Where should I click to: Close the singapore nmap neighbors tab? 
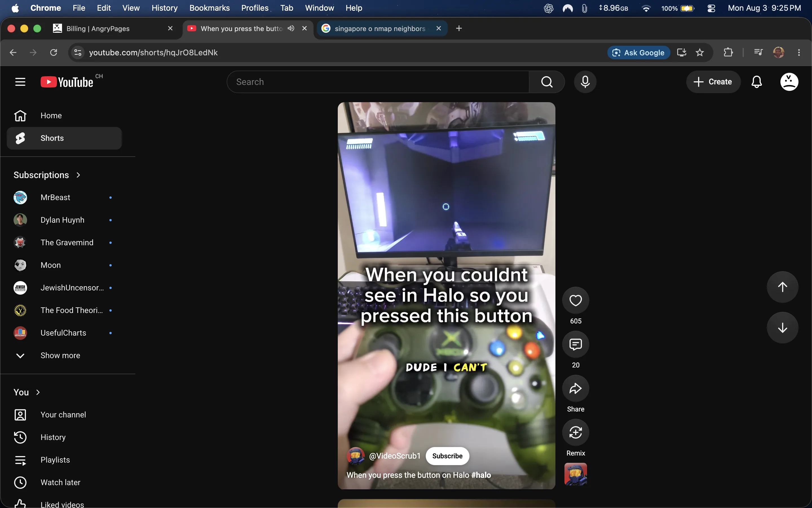pyautogui.click(x=438, y=28)
